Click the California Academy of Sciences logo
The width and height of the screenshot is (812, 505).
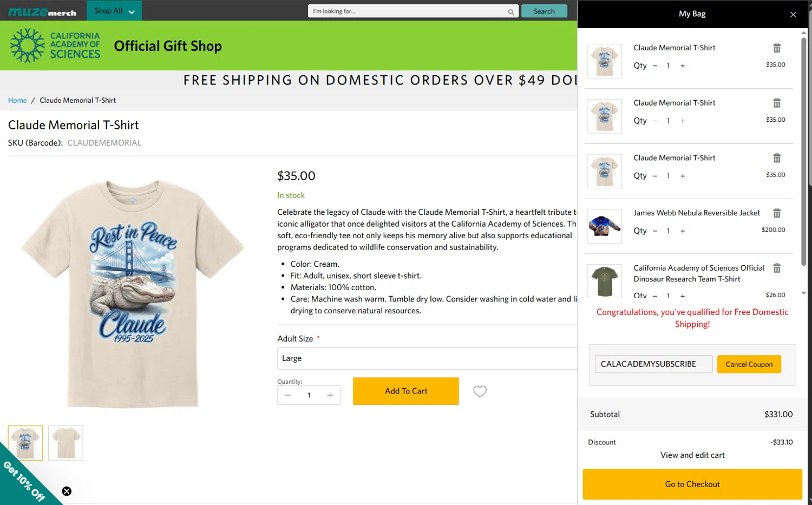tap(55, 45)
